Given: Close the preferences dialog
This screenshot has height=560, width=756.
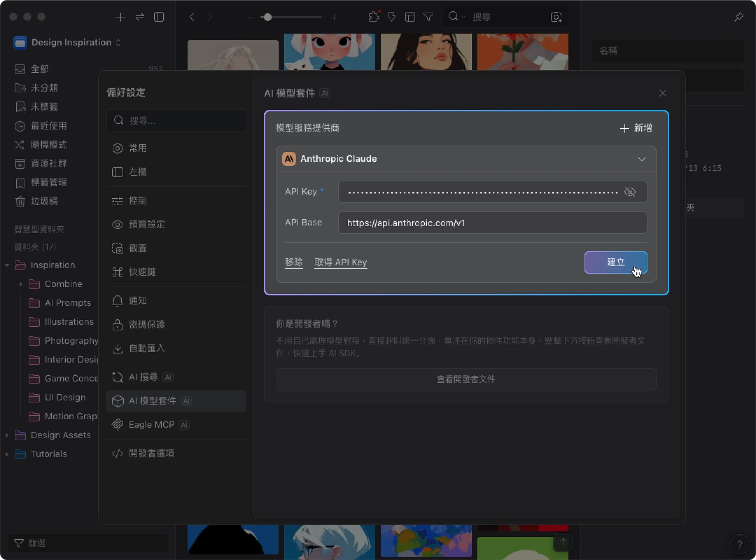Looking at the screenshot, I should pos(663,93).
